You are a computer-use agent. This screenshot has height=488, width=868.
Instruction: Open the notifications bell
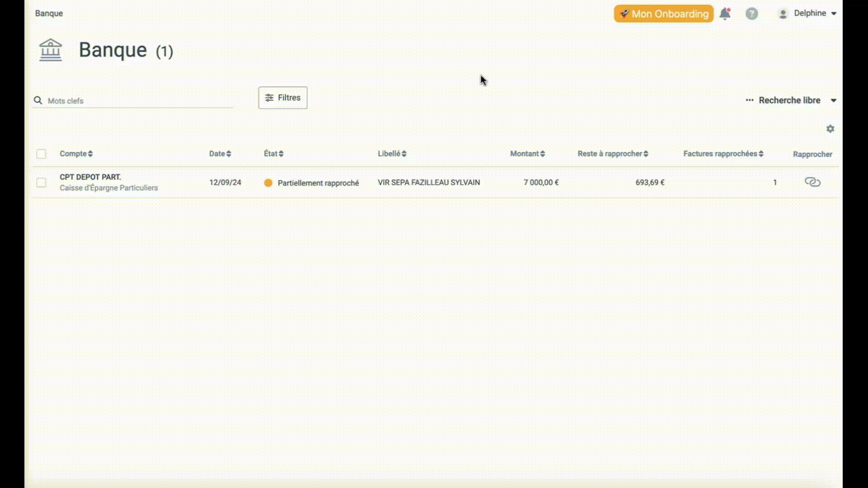tap(725, 14)
